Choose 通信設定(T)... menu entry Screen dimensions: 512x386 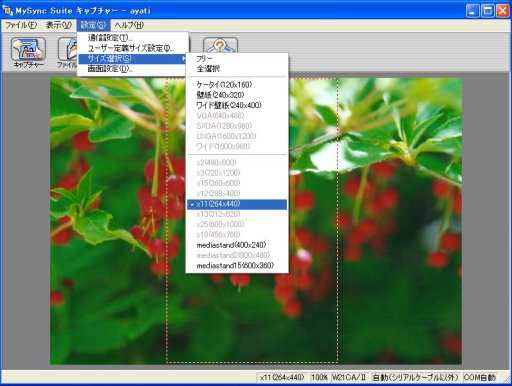click(x=132, y=38)
